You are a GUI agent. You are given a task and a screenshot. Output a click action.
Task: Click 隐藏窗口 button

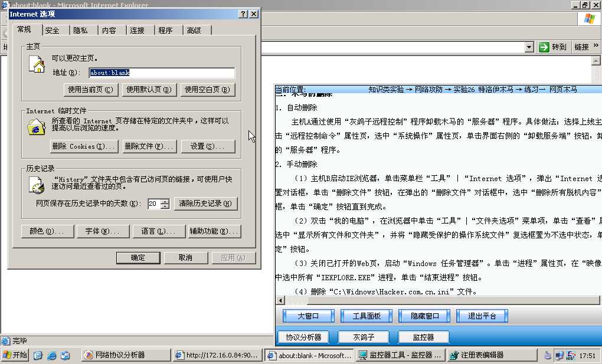424,316
